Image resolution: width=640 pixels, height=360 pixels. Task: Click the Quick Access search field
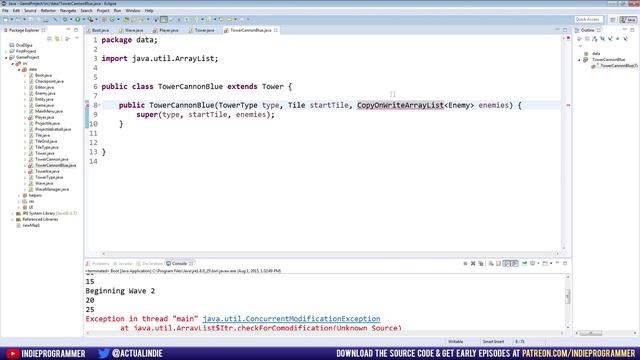coord(588,20)
